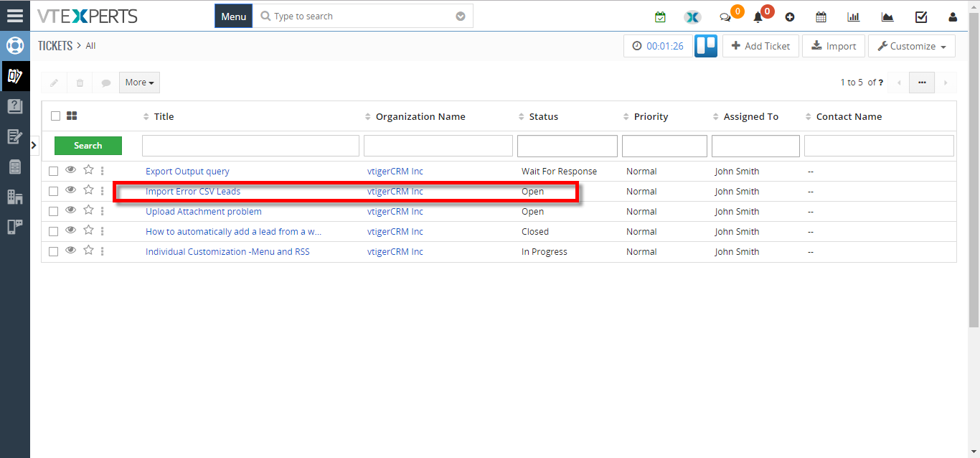Open the notifications bell icon
The width and height of the screenshot is (980, 458).
758,17
